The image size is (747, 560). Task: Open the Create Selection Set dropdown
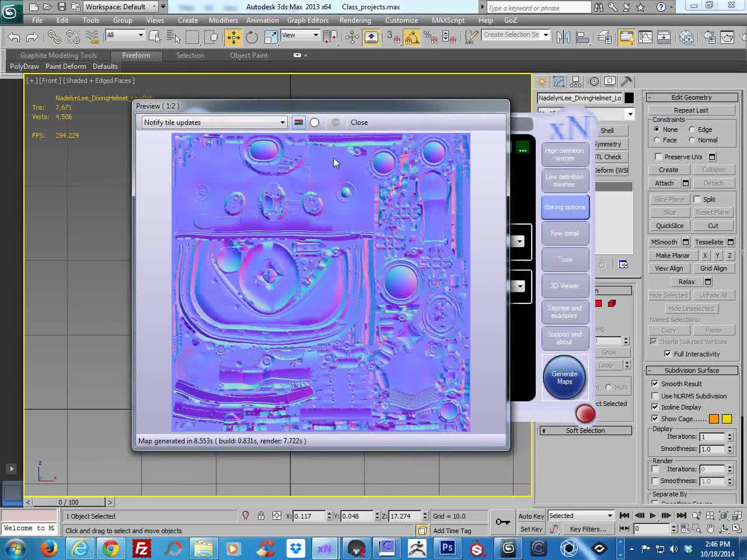(x=516, y=35)
